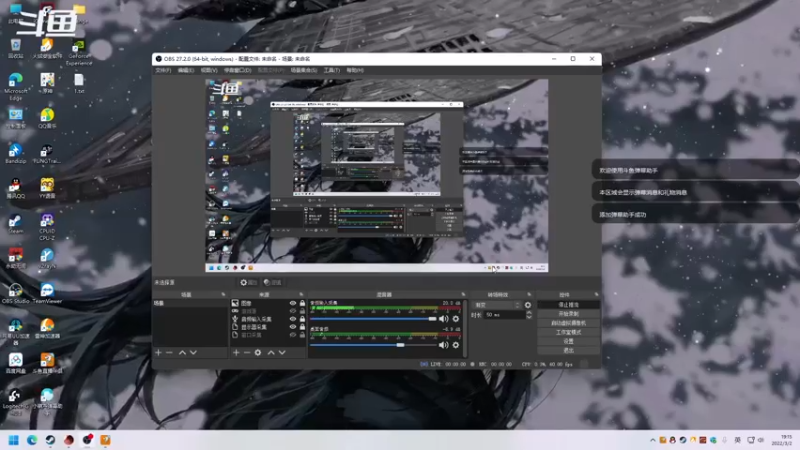Open 属性 properties gear in source toolbar

248,282
